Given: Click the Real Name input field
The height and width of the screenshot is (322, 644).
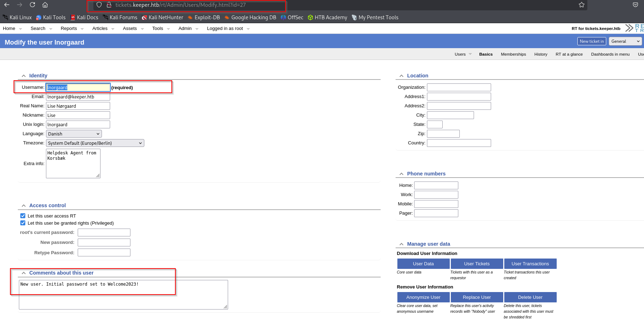Looking at the screenshot, I should coord(78,106).
